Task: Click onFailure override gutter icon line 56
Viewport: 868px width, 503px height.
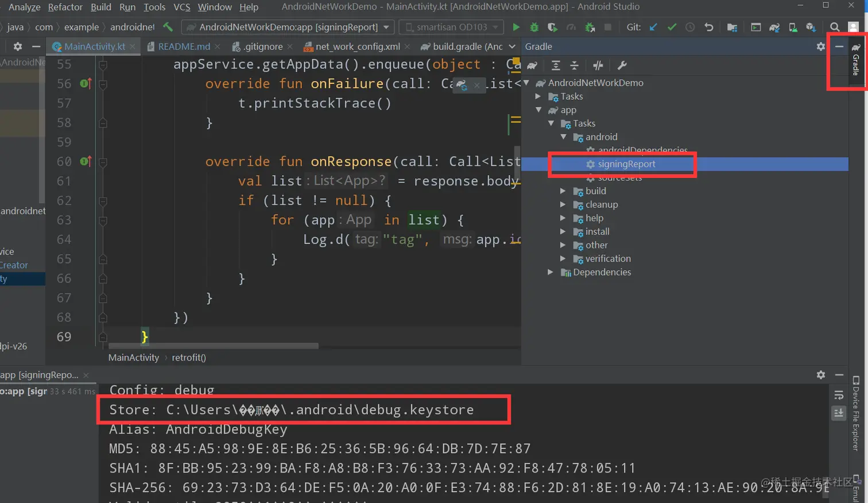Action: (86, 84)
